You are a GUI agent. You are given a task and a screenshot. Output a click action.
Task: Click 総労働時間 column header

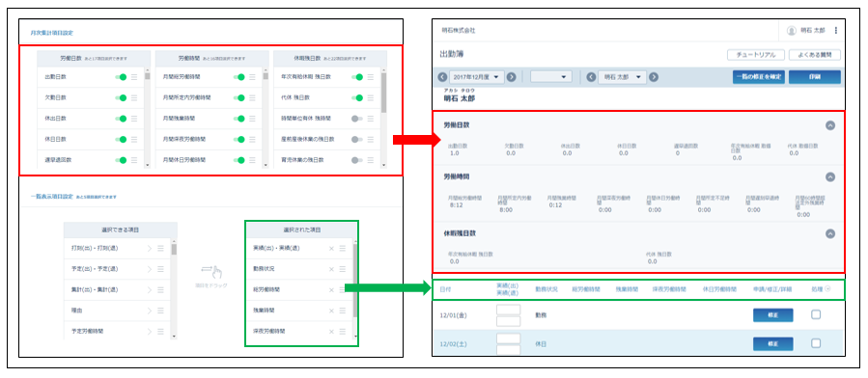(x=586, y=289)
